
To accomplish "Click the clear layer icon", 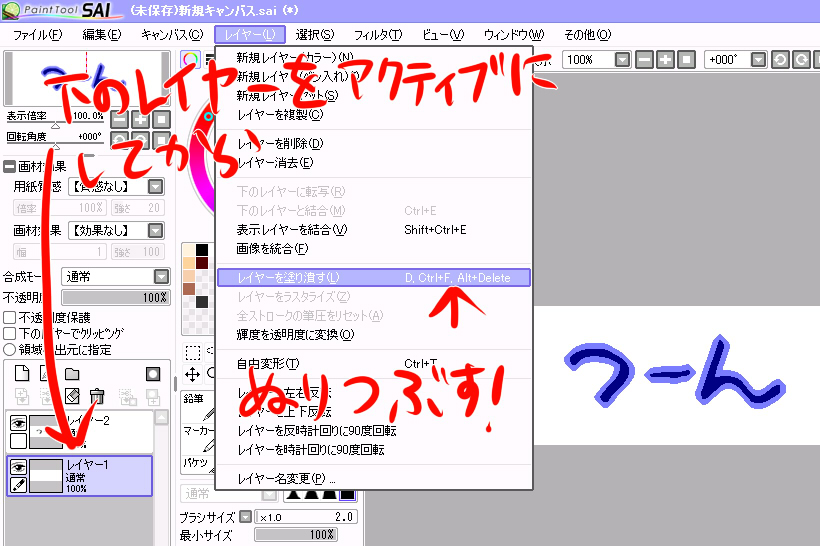I will 72,396.
